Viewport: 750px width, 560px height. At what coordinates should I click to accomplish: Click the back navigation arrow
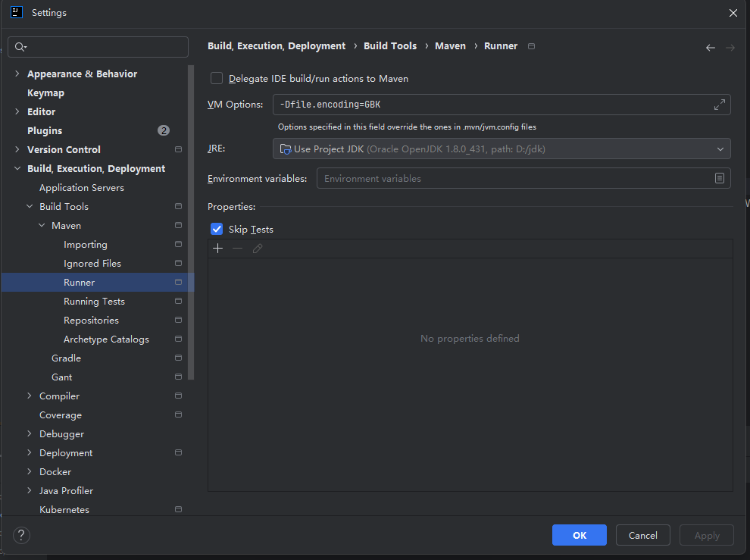[710, 48]
